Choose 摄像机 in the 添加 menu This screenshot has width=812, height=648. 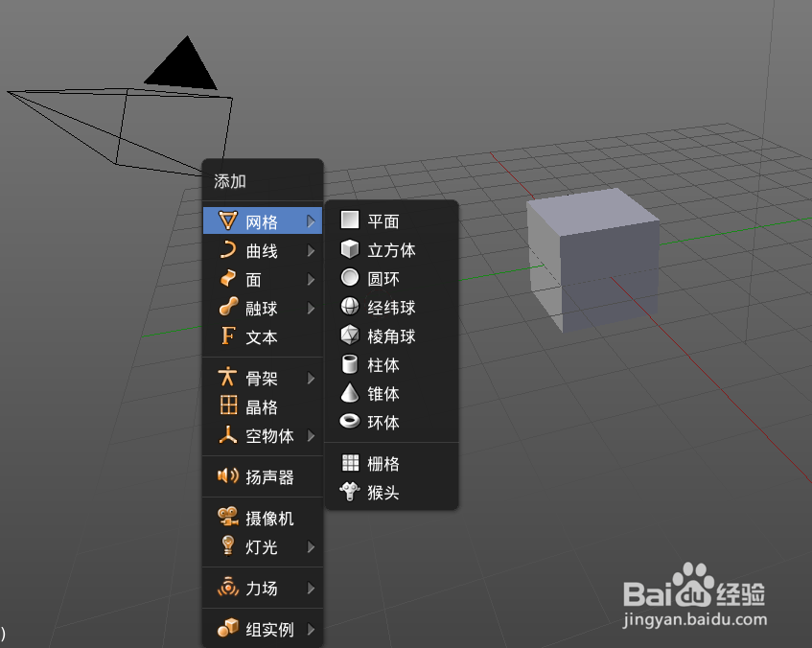(263, 518)
